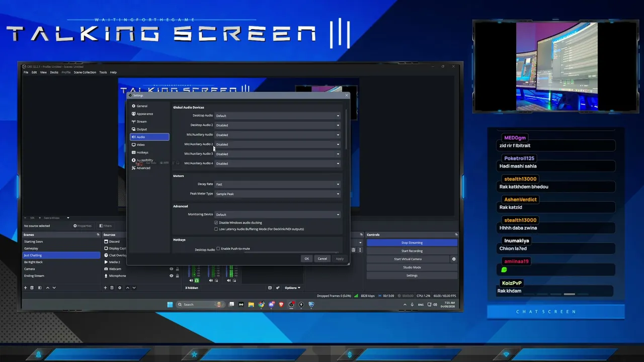Open the Mic/Auxiliary Audio device dropdown
This screenshot has width=644, height=362.
pos(278,135)
